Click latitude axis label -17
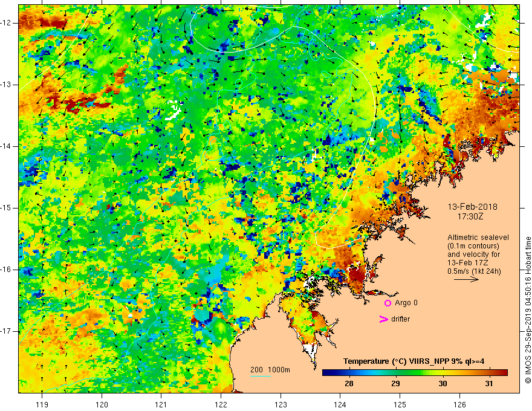This screenshot has width=532, height=411. 6,331
